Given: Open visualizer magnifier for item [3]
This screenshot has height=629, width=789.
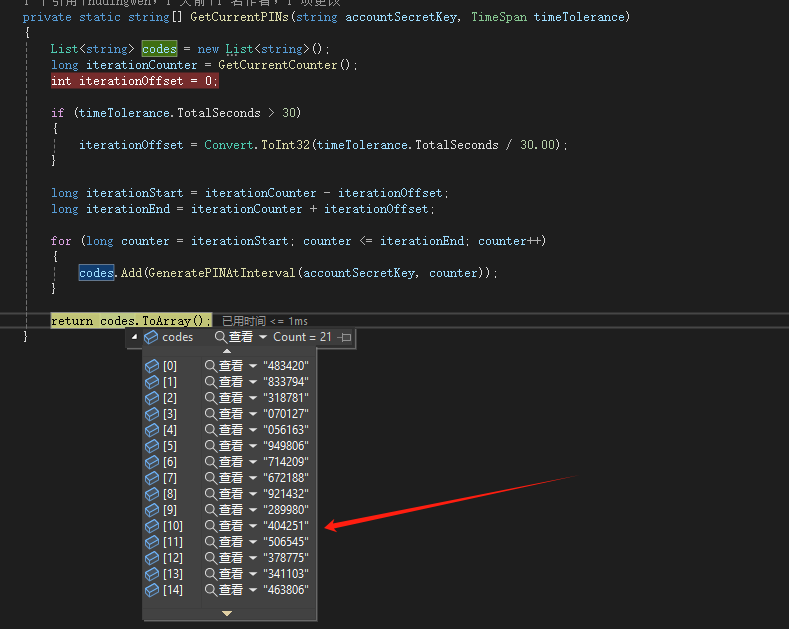Looking at the screenshot, I should [210, 414].
